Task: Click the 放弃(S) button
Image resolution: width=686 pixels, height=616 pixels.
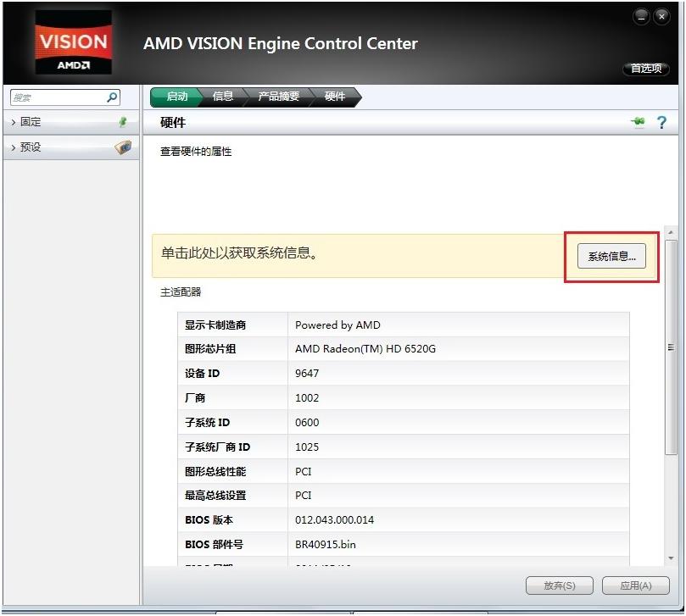Action: (x=559, y=585)
